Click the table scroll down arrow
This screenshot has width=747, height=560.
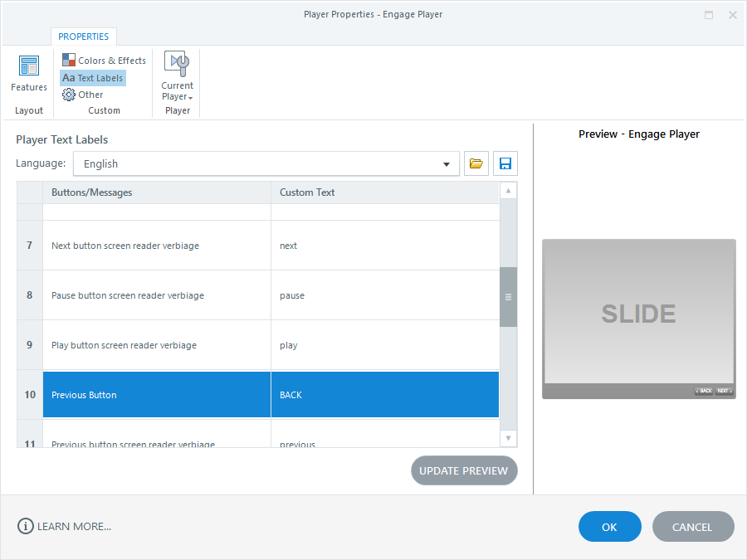[x=508, y=438]
